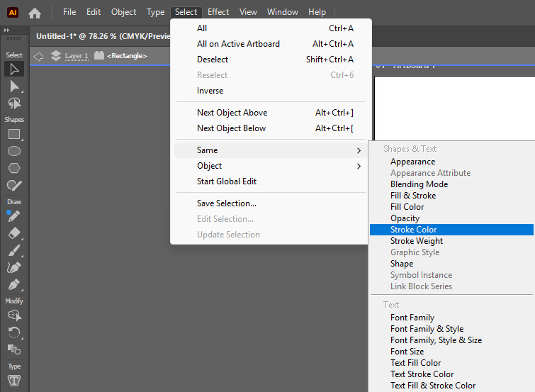Select the Rotate tool
This screenshot has width=535, height=392.
pos(14,332)
